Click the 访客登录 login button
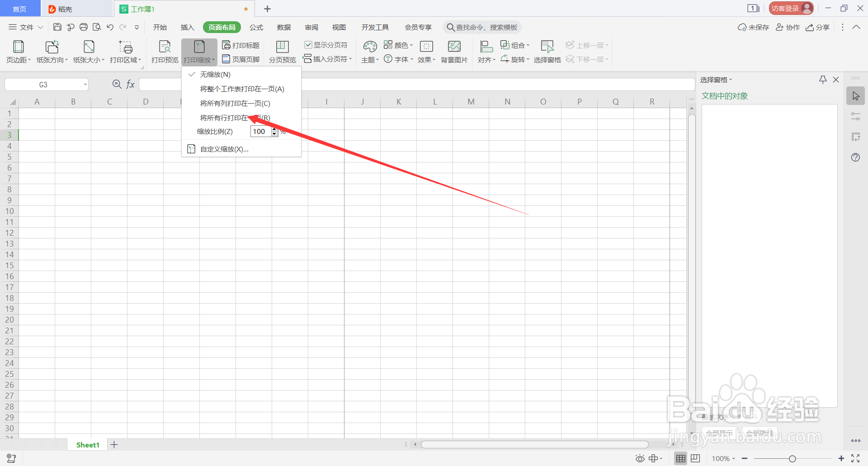 (791, 8)
